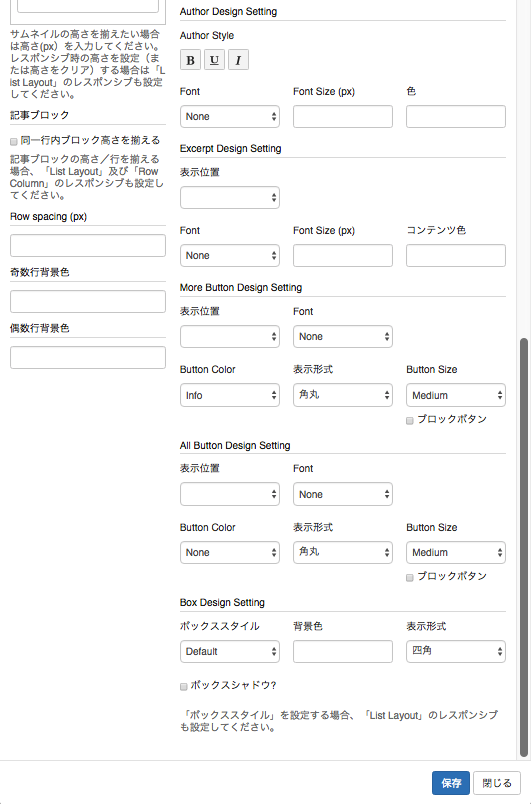Toggle bold Author Style button

[190, 60]
